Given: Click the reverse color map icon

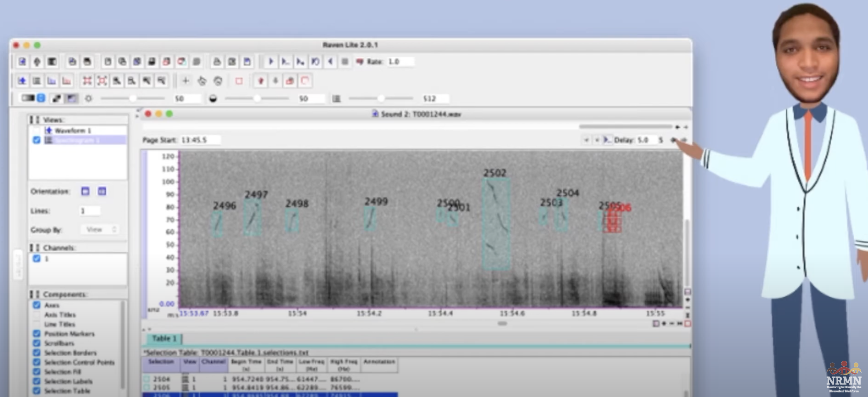Looking at the screenshot, I should point(56,98).
